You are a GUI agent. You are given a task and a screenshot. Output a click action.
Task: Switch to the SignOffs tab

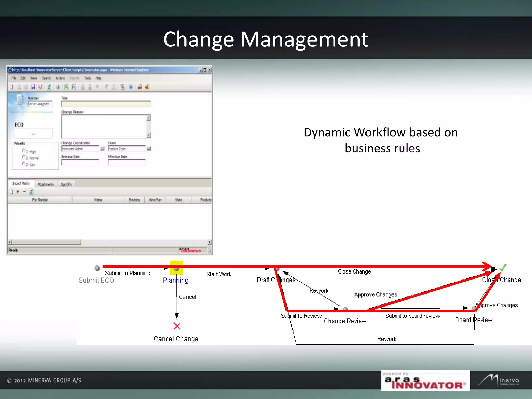(66, 184)
